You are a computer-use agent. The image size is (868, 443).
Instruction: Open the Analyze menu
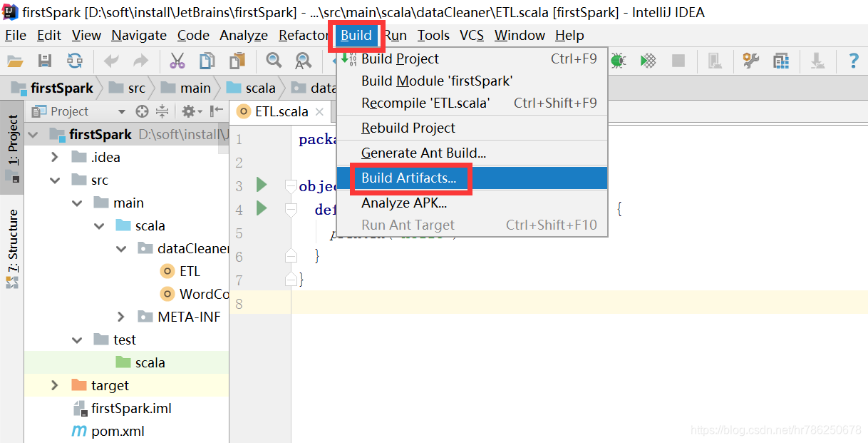point(244,35)
